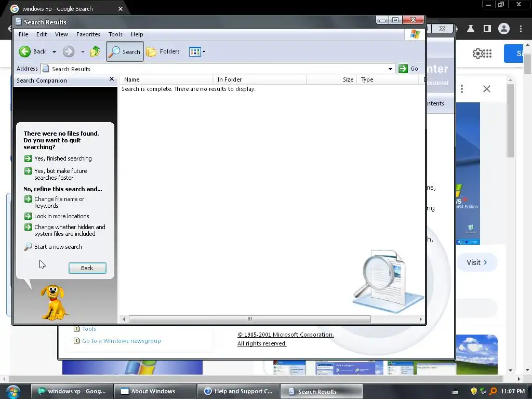Close the Google image preview panel
Viewport: 532px width, 399px height.
point(486,89)
